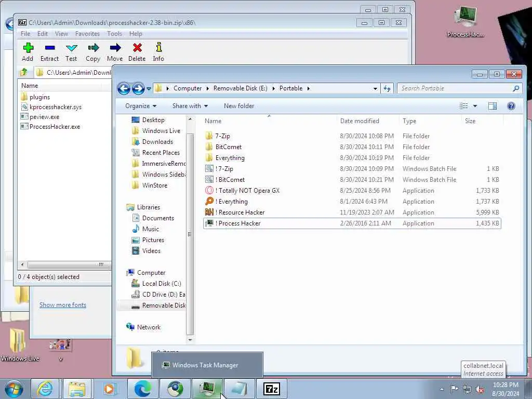532x399 pixels.
Task: Expand the Portable breadcrumb arrow
Action: click(309, 88)
